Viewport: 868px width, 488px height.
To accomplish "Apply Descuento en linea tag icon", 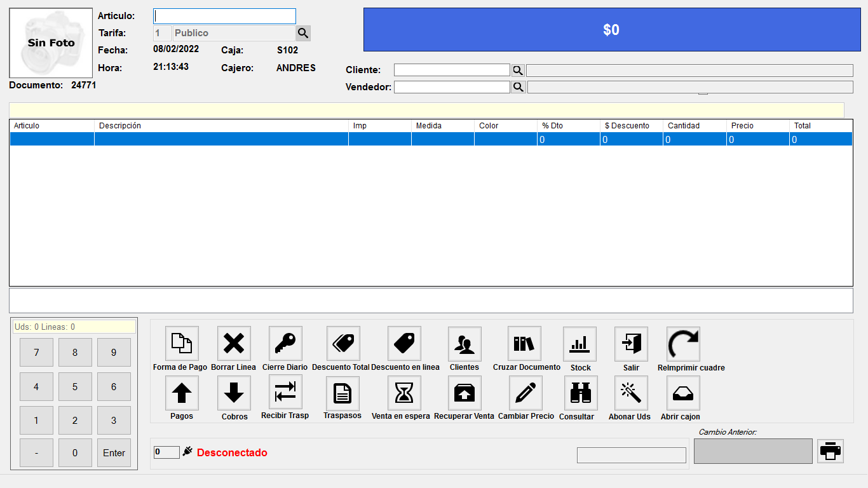I will [404, 343].
